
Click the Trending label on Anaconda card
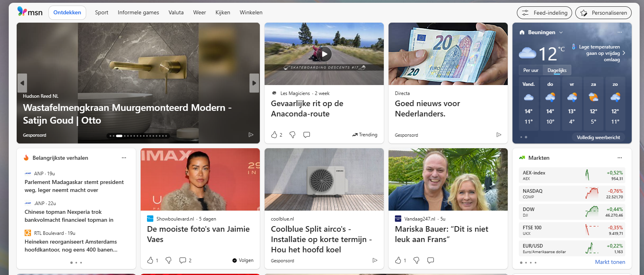pyautogui.click(x=365, y=135)
